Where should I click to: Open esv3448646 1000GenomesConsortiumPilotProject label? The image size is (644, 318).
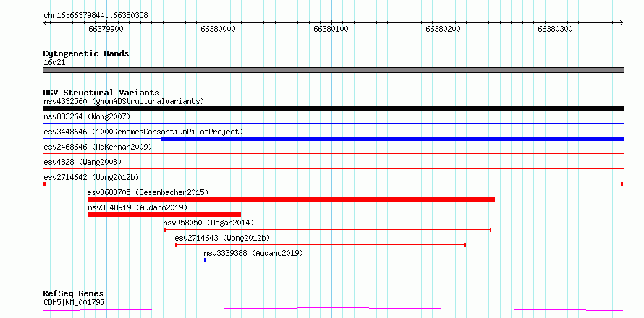[143, 132]
